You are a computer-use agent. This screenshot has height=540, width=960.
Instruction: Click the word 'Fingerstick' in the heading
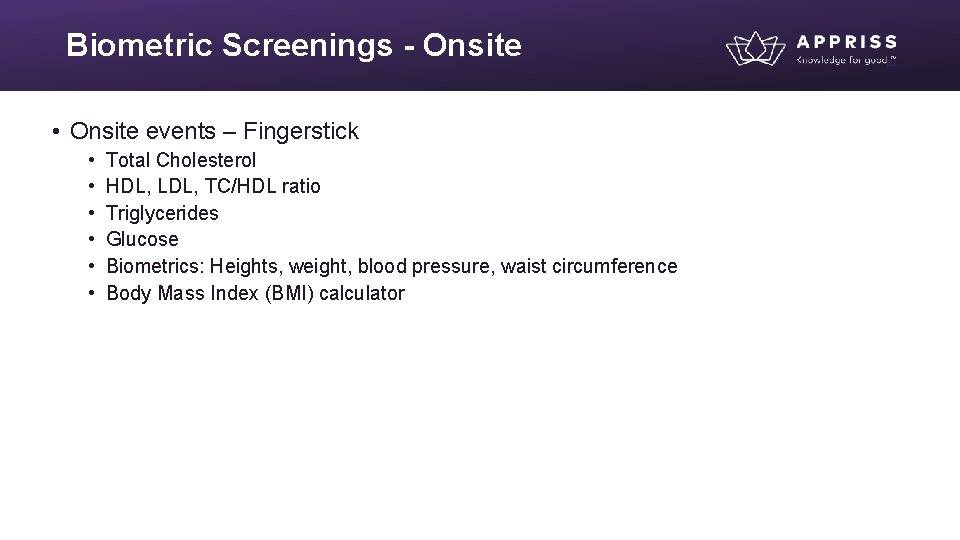point(301,131)
